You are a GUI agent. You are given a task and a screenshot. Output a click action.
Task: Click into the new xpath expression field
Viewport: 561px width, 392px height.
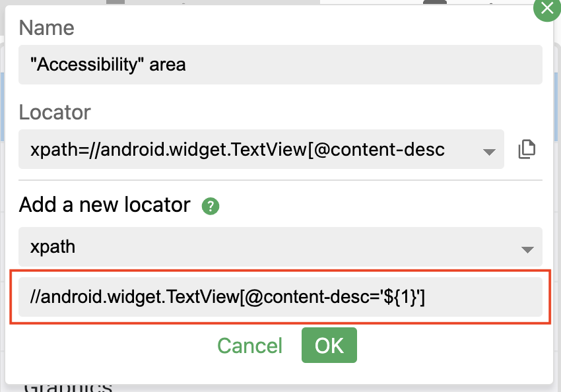[280, 297]
